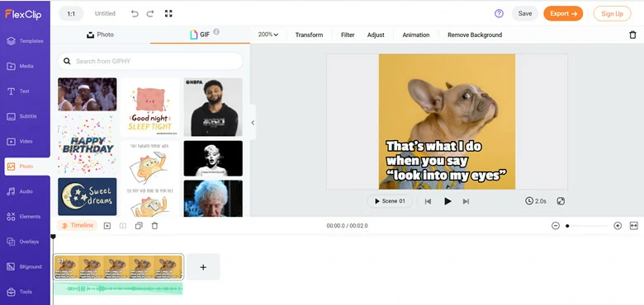Image resolution: width=644 pixels, height=305 pixels.
Task: Delete selected element with trash icon in top toolbar
Action: click(x=632, y=35)
